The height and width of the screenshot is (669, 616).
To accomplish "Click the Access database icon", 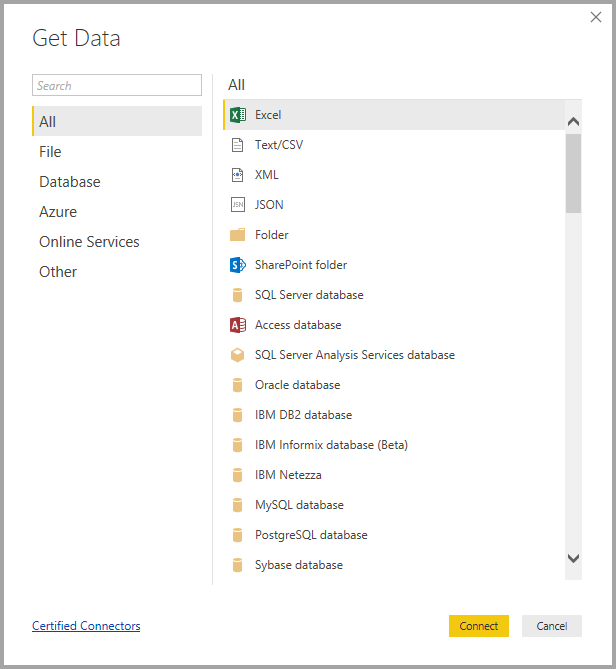I will pyautogui.click(x=238, y=325).
